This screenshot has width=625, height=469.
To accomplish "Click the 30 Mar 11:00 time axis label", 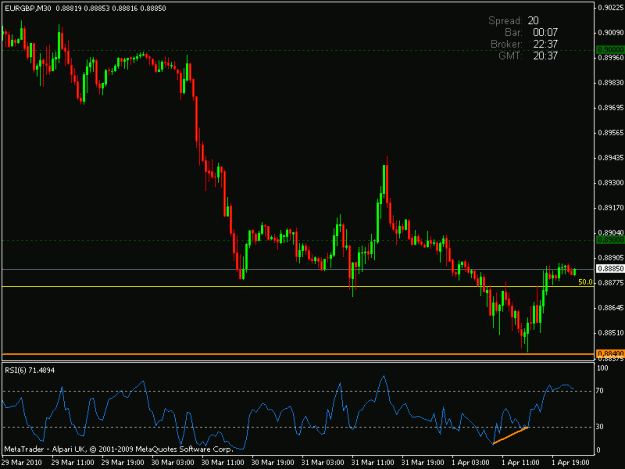I will click(223, 463).
